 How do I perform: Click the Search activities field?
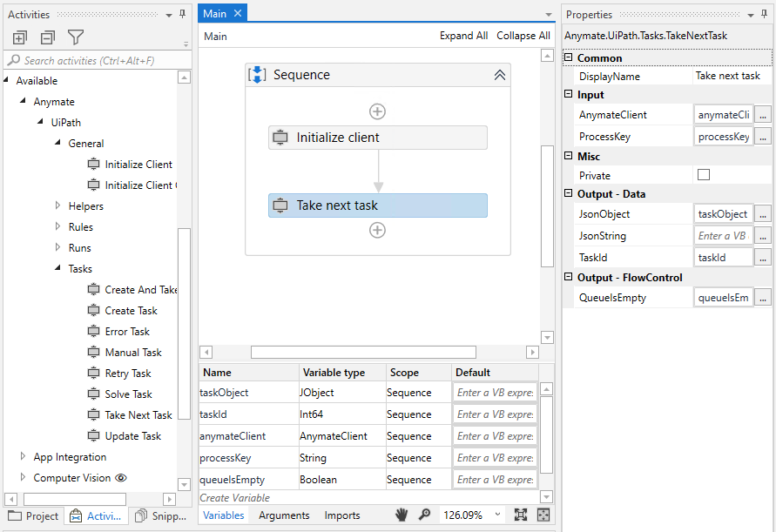pos(98,60)
